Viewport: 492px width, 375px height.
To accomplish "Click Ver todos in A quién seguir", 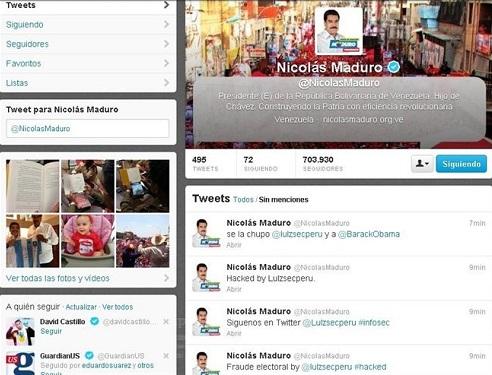I will pos(117,307).
